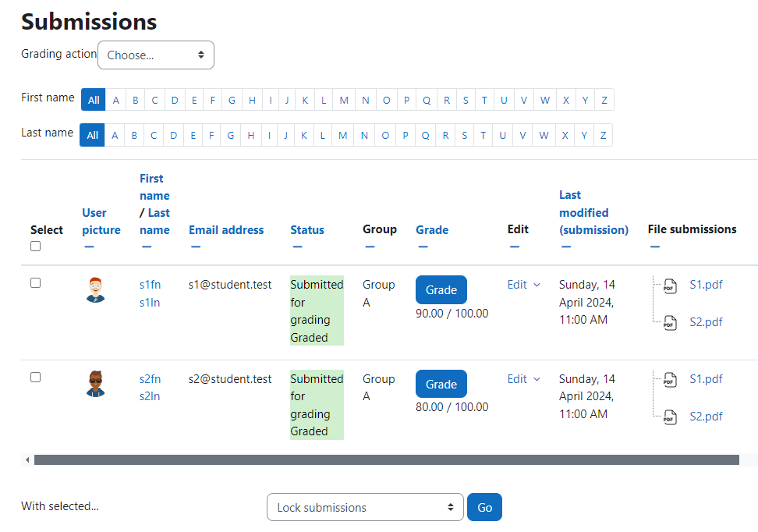Image resolution: width=758 pixels, height=532 pixels.
Task: Click the horizontal scrollbar under the table
Action: click(x=387, y=460)
